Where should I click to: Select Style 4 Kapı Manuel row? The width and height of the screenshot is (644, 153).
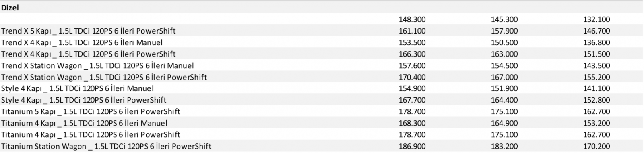coord(322,88)
